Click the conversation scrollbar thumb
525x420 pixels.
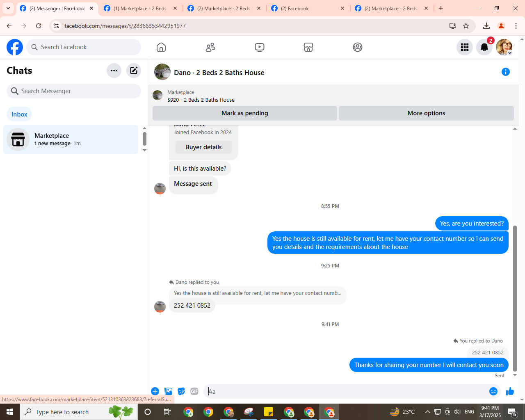515,298
